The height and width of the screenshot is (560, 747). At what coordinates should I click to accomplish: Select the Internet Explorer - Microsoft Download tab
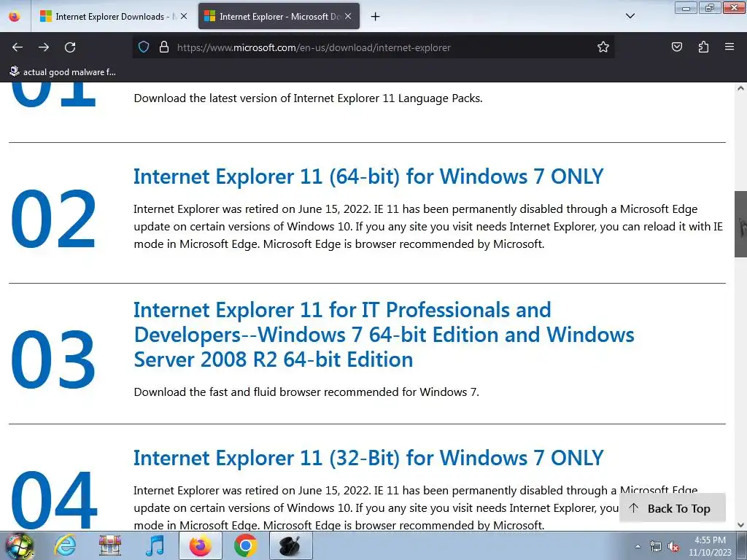pyautogui.click(x=279, y=17)
